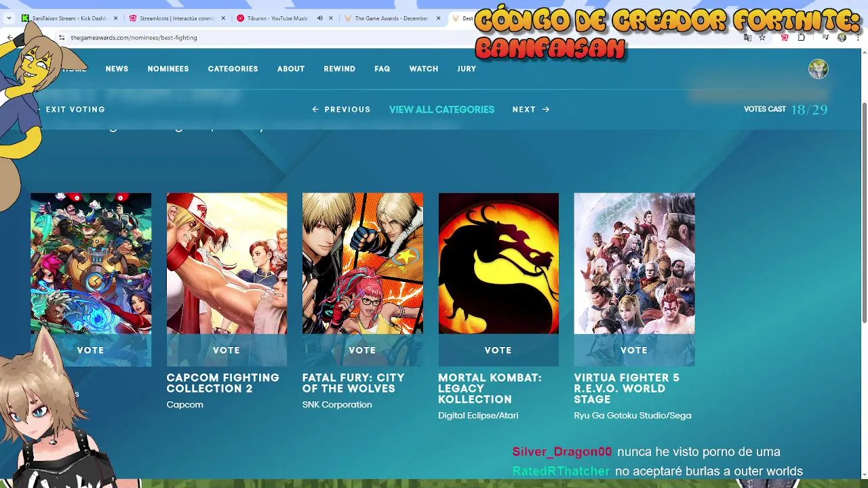Close the Game Awards December tab
The height and width of the screenshot is (488, 868).
[x=439, y=18]
